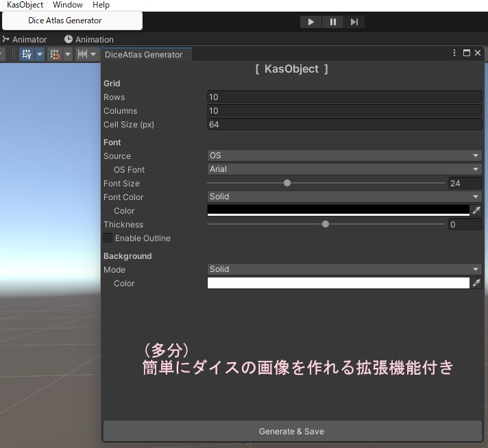Click the Font Size slider handle
The height and width of the screenshot is (448, 488).
(287, 183)
